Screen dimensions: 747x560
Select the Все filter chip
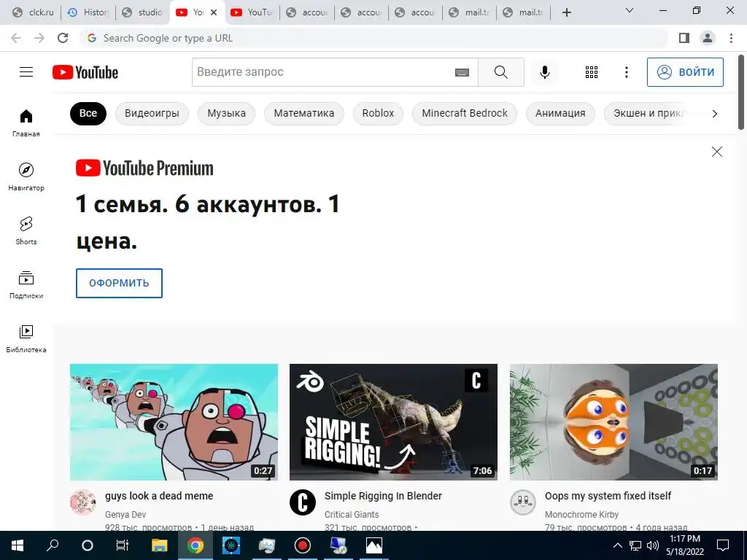[88, 114]
